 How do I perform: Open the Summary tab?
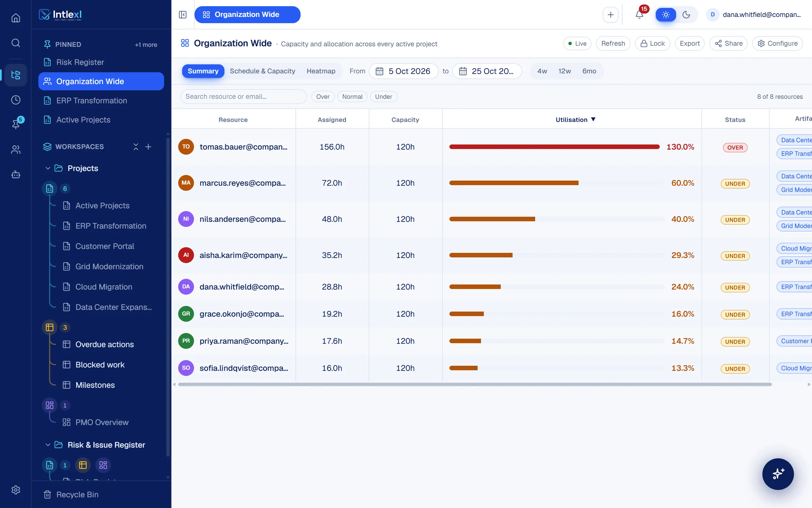[203, 71]
